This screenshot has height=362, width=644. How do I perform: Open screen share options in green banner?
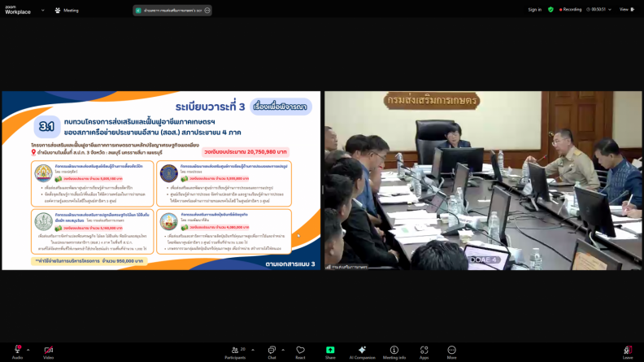[x=207, y=11]
